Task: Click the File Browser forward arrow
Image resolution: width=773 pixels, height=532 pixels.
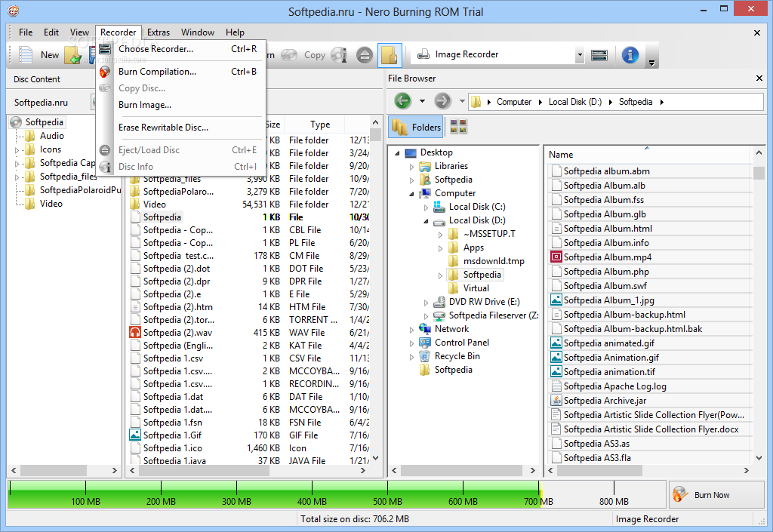Action: 442,101
